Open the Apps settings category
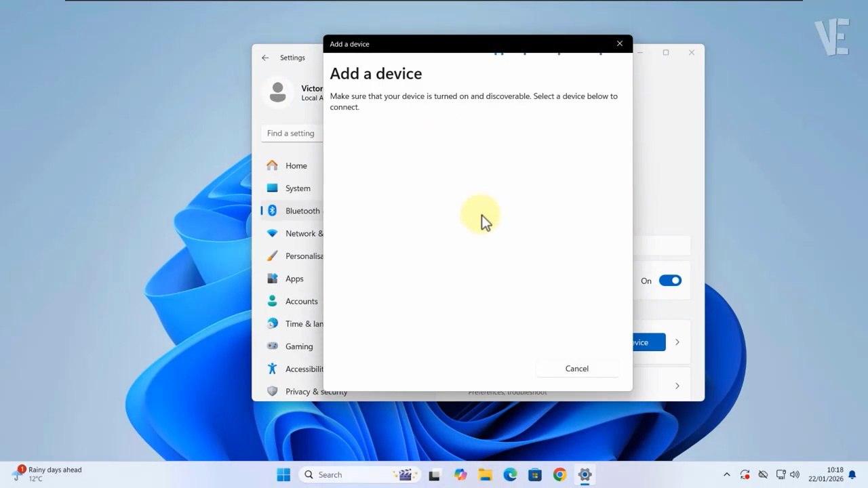This screenshot has height=488, width=868. click(294, 279)
